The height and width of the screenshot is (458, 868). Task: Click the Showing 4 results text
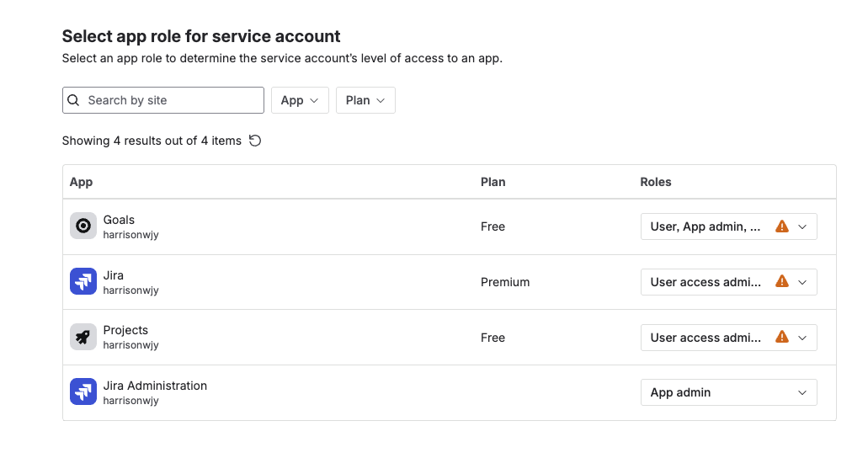coord(152,141)
